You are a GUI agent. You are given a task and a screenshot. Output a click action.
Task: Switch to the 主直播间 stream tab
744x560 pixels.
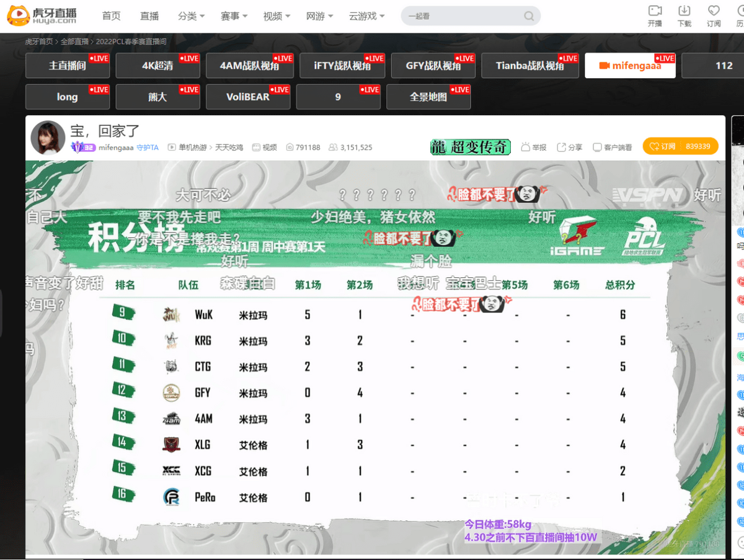[68, 66]
